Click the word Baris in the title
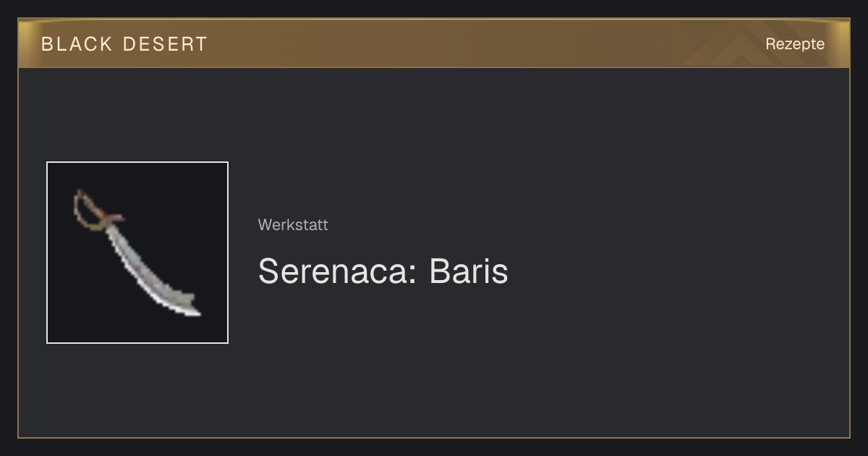 (469, 271)
